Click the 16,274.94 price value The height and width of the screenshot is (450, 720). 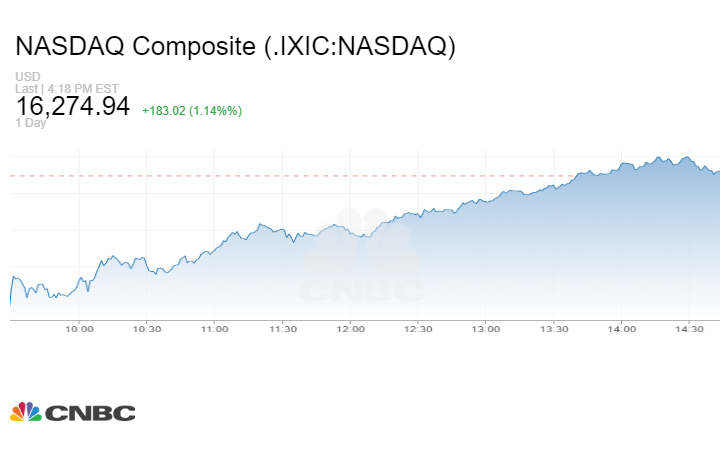72,106
